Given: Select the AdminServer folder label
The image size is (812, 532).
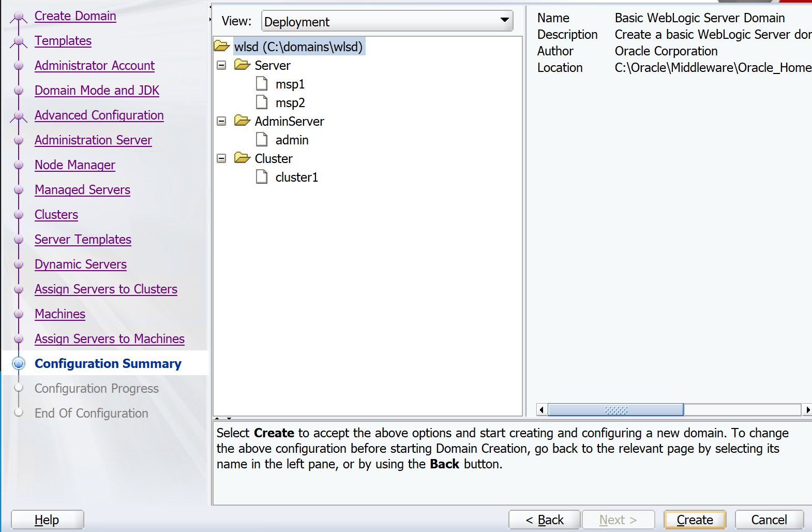Looking at the screenshot, I should point(290,121).
